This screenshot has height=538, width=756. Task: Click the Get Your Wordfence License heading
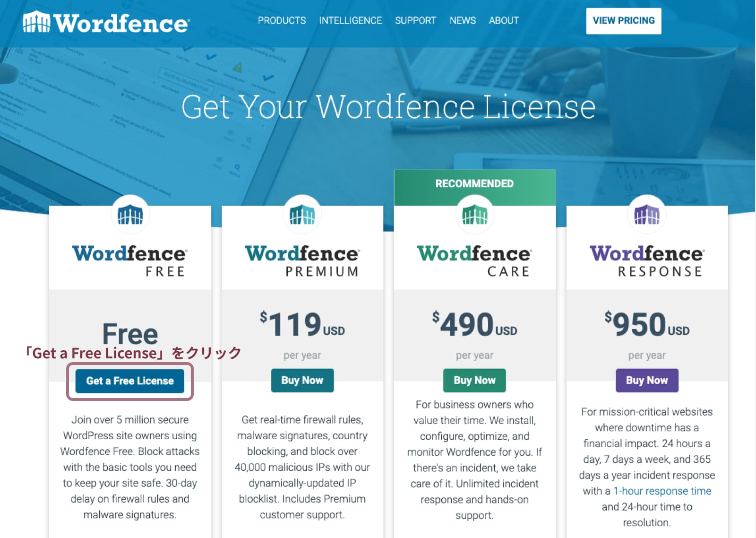tap(388, 107)
